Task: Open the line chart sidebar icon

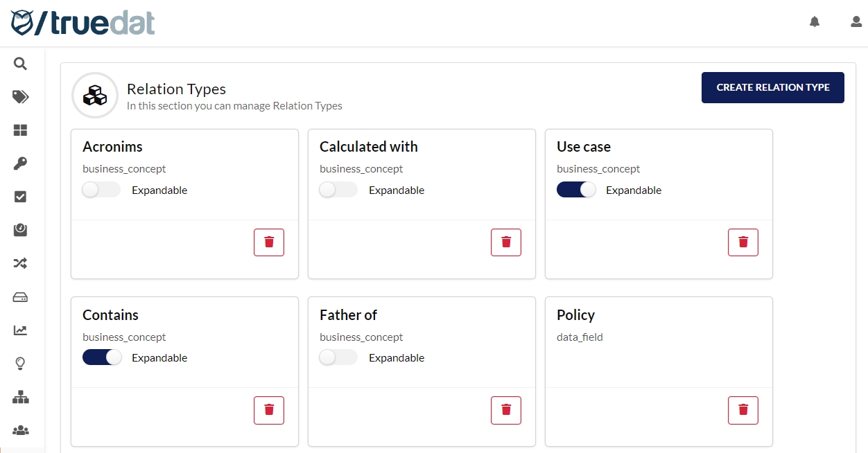Action: pyautogui.click(x=20, y=330)
